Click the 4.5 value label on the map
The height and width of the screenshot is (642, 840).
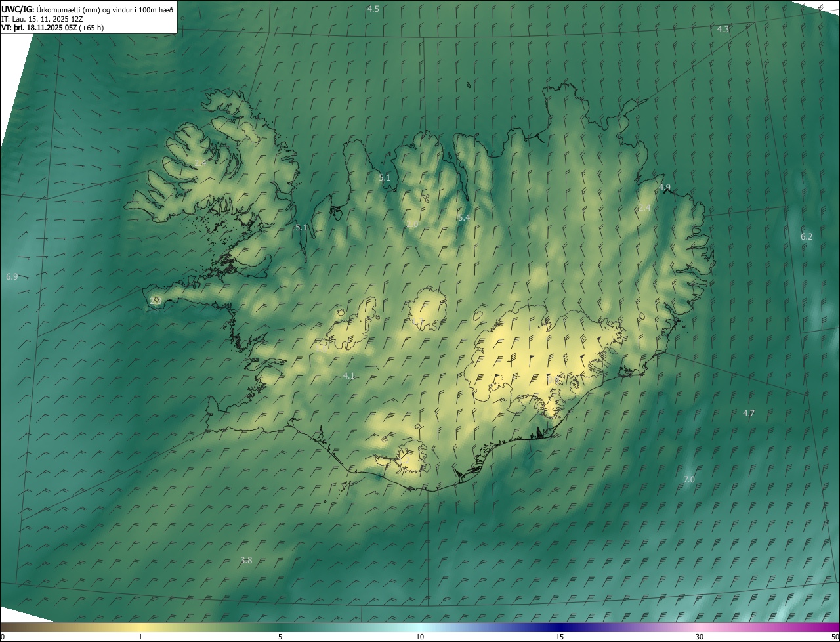(x=373, y=9)
